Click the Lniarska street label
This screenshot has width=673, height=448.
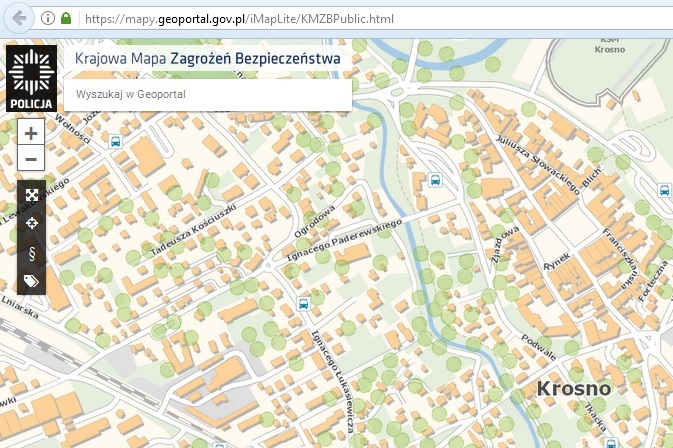point(20,308)
